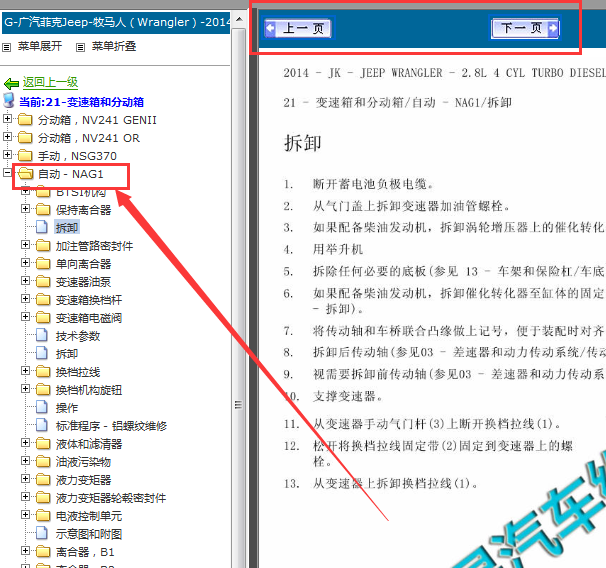Expand the 变速器油泵 folder
The image size is (606, 568).
(x=25, y=281)
